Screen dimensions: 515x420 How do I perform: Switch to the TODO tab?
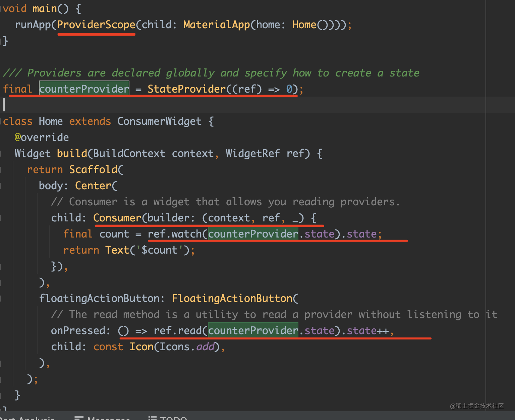point(168,418)
